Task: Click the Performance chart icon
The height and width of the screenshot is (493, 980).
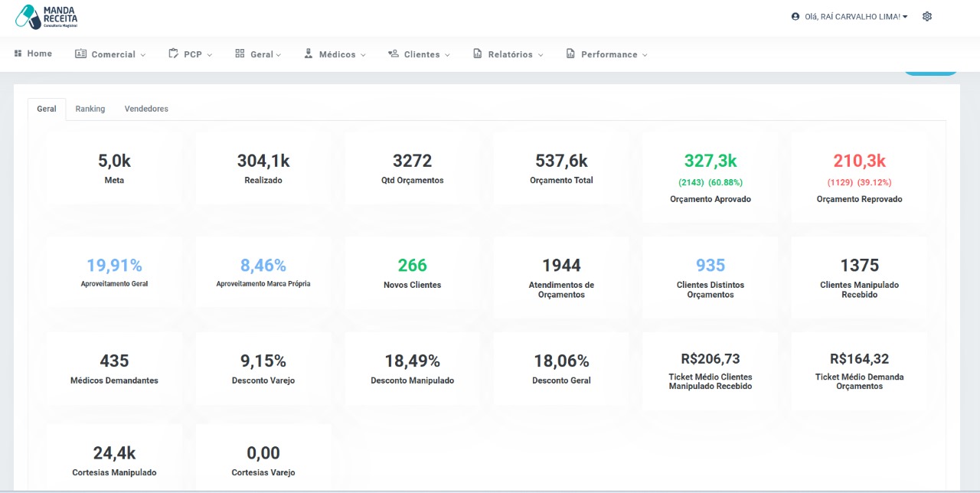Action: (570, 54)
